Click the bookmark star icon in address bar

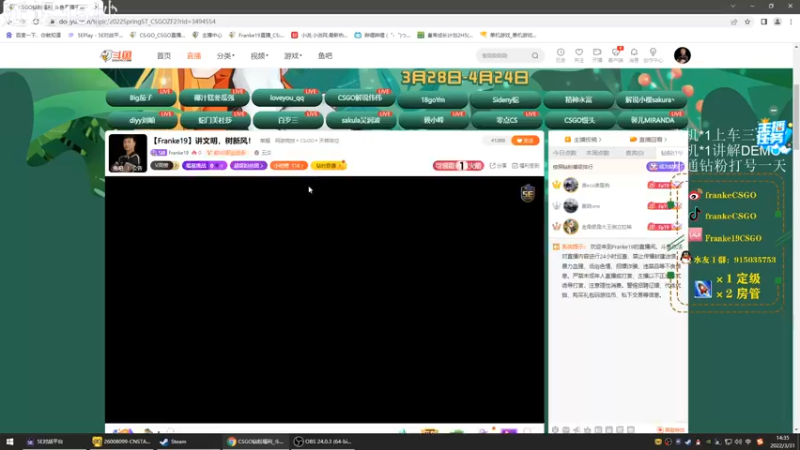tap(747, 21)
